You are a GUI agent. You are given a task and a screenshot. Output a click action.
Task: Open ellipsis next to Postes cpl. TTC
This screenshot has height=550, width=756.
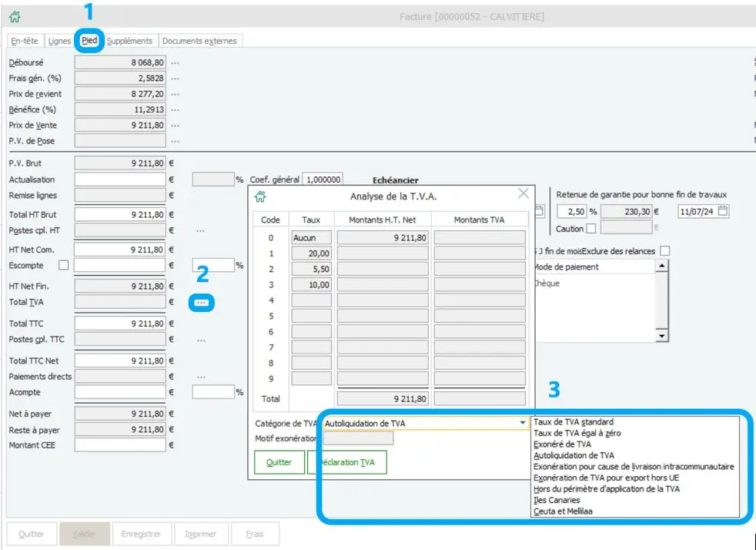[201, 340]
